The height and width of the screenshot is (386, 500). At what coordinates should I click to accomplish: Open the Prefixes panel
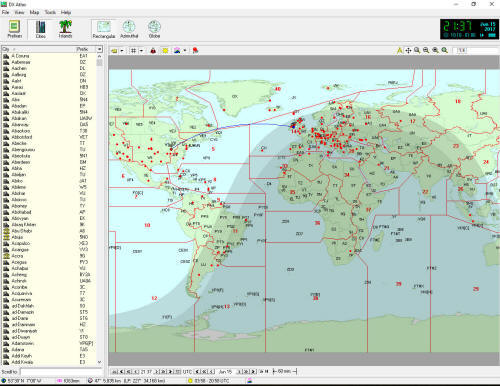pos(14,29)
